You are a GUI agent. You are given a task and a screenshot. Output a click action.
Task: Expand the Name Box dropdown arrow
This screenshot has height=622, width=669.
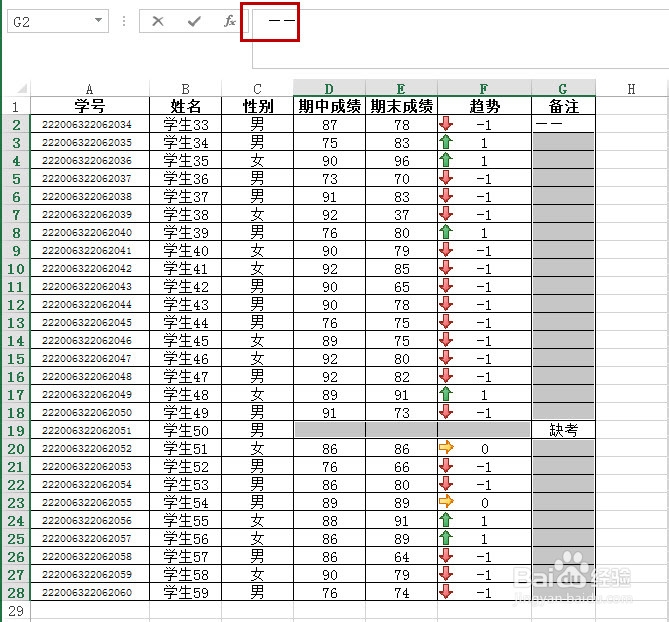(x=99, y=20)
